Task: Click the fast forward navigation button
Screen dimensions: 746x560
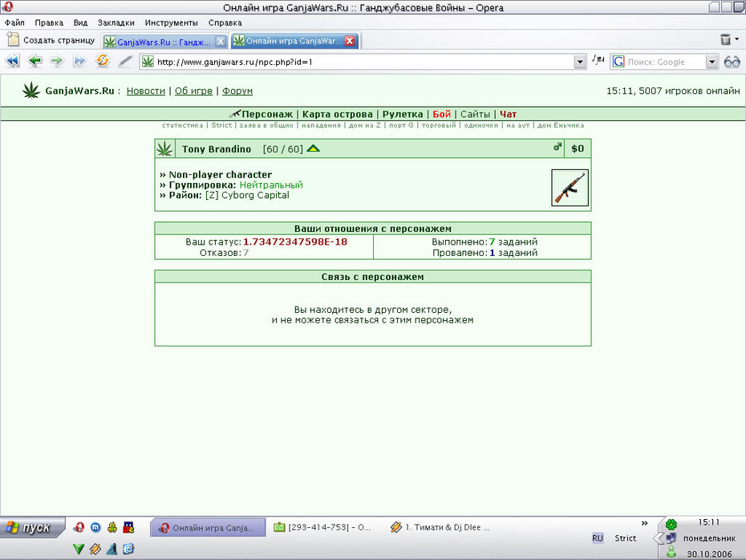Action: (79, 61)
